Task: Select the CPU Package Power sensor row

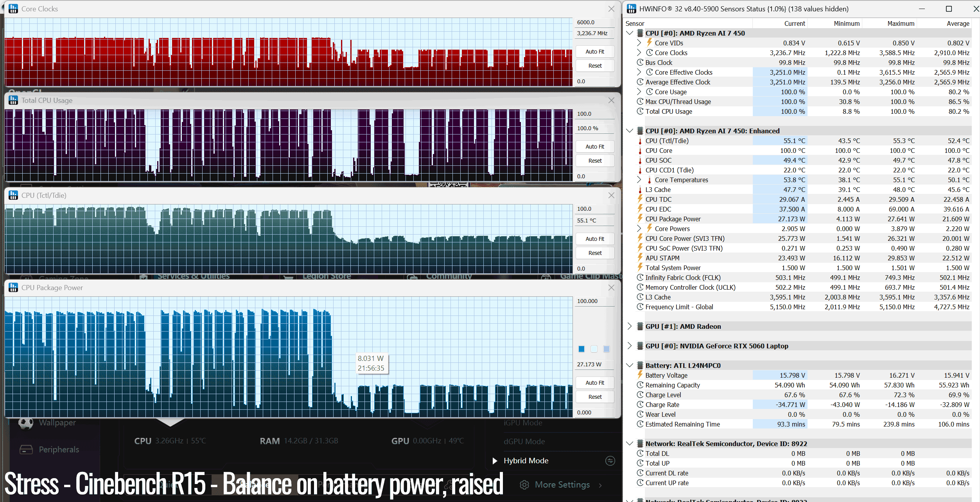Action: click(798, 219)
